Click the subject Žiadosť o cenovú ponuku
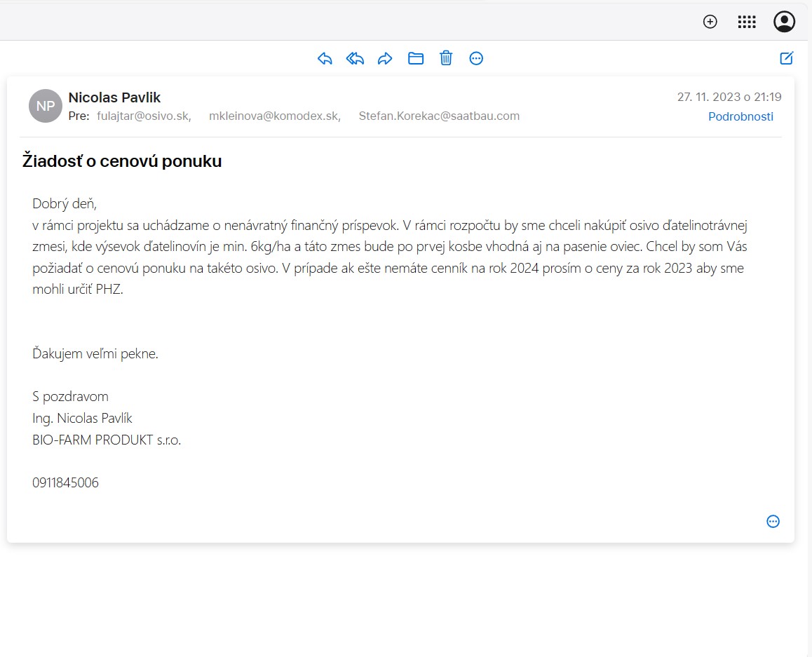Viewport: 812px width, 657px height. point(122,161)
